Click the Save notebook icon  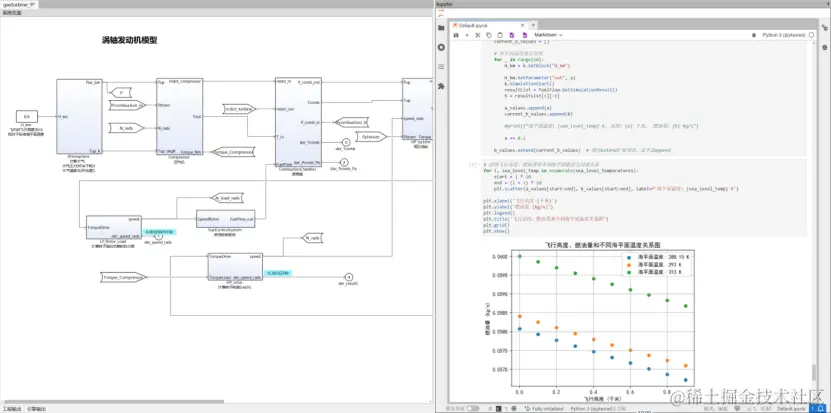[x=455, y=35]
